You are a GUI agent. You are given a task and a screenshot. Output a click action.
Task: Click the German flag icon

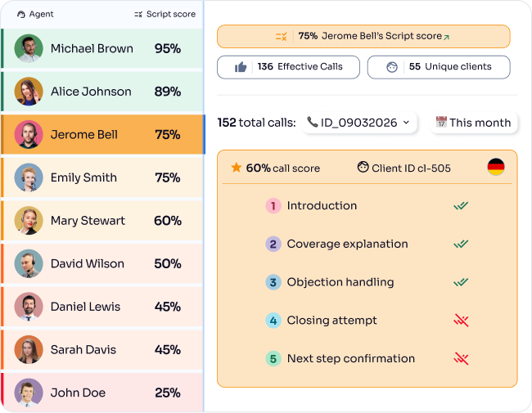tap(496, 167)
